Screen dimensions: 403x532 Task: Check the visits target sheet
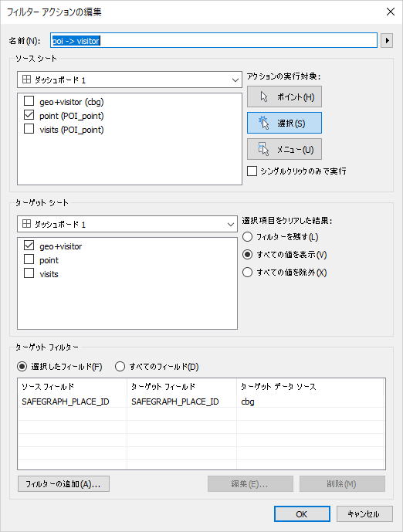click(x=29, y=273)
